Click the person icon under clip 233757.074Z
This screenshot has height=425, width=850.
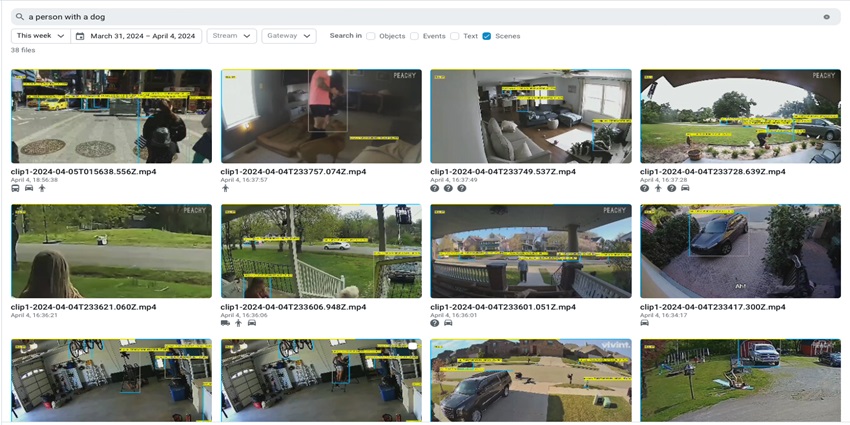click(225, 188)
